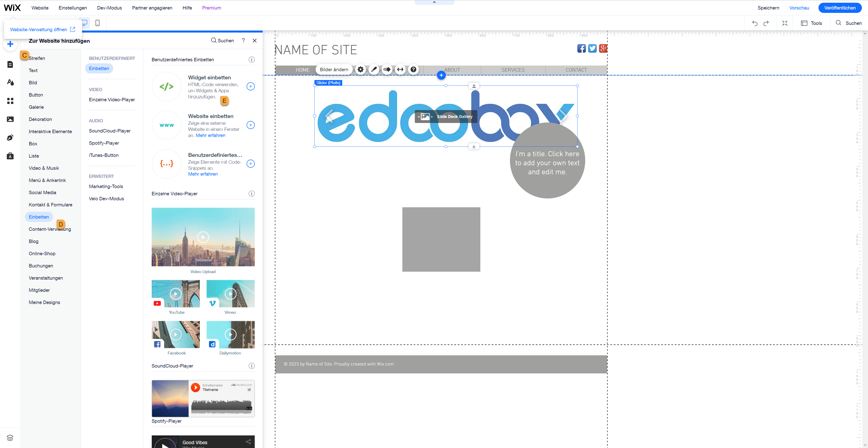Click the undo arrow in the top toolbar
868x448 pixels.
(x=755, y=23)
